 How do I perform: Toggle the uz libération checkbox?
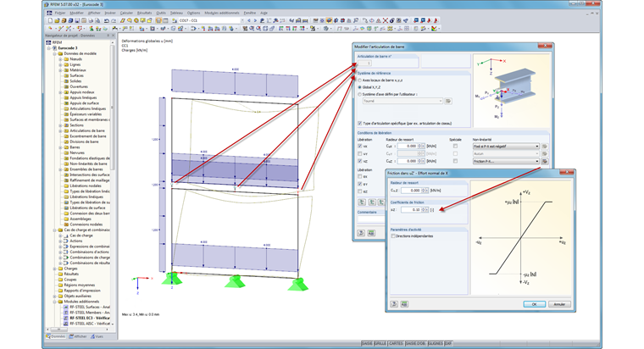coord(360,161)
